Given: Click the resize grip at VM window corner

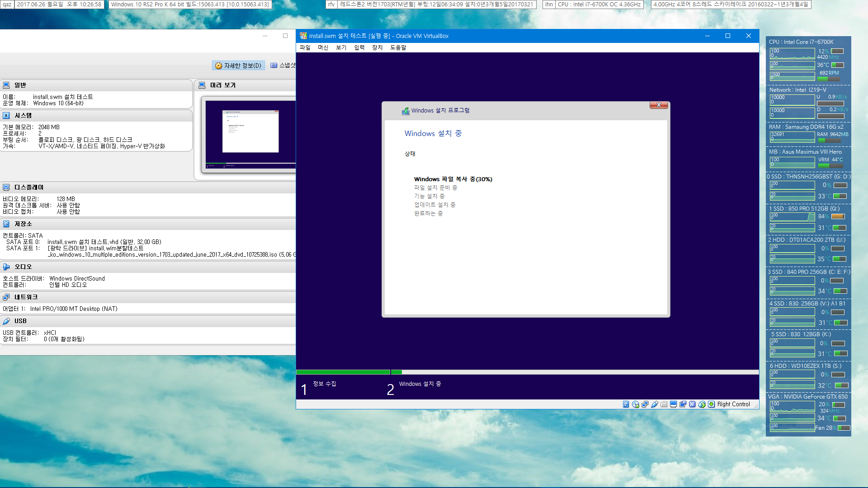Looking at the screenshot, I should pos(755,405).
